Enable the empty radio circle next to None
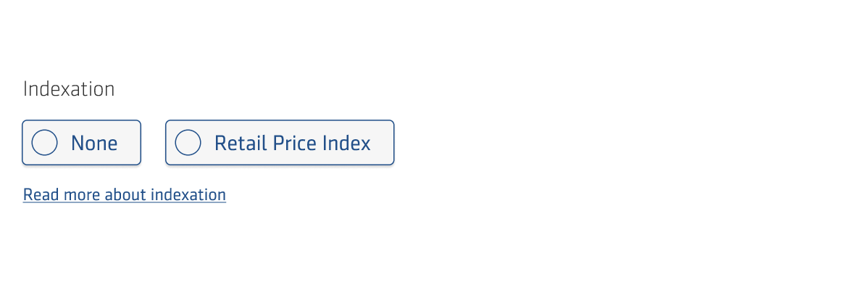 (x=45, y=143)
